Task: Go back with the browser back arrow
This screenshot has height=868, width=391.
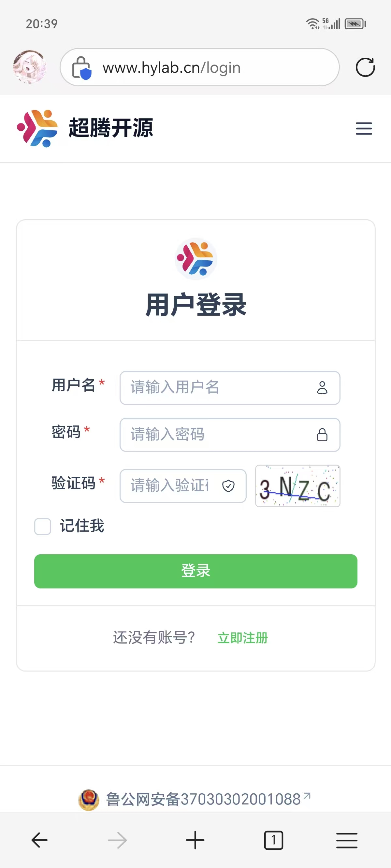Action: click(39, 840)
